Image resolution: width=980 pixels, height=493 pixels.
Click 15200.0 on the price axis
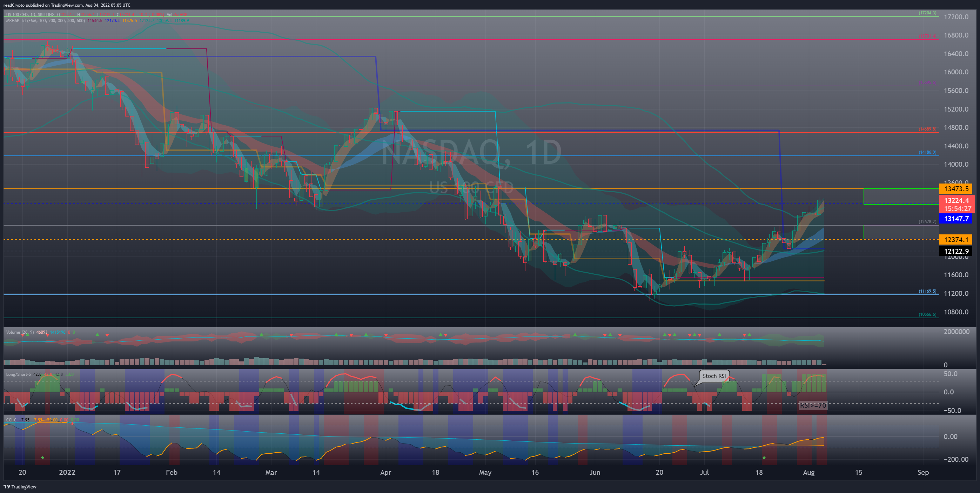point(956,109)
